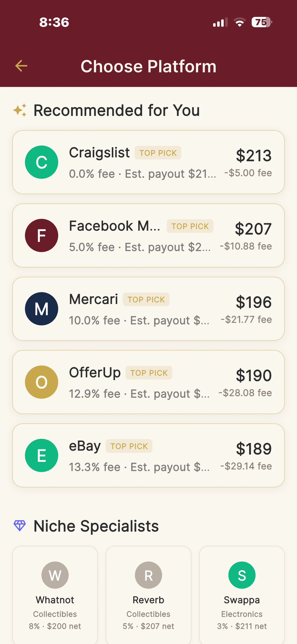
Task: Choose the Mercari platform name
Action: (x=93, y=299)
